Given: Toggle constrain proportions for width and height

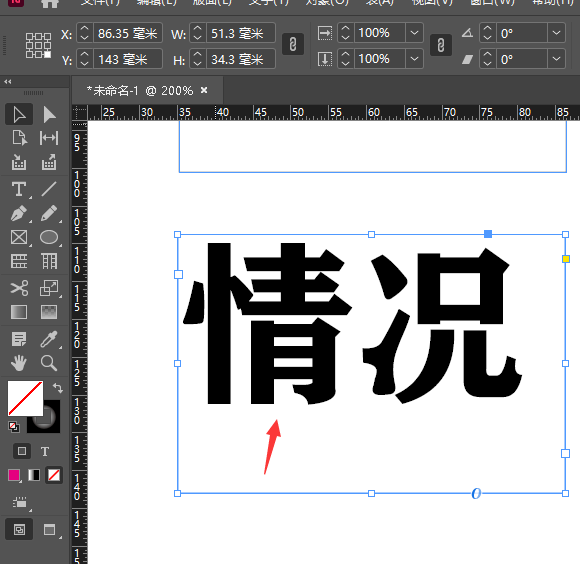Looking at the screenshot, I should pos(293,44).
